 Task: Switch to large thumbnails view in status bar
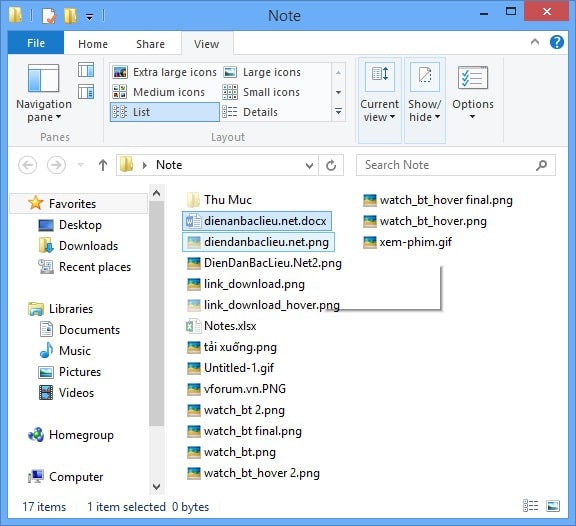click(x=553, y=506)
